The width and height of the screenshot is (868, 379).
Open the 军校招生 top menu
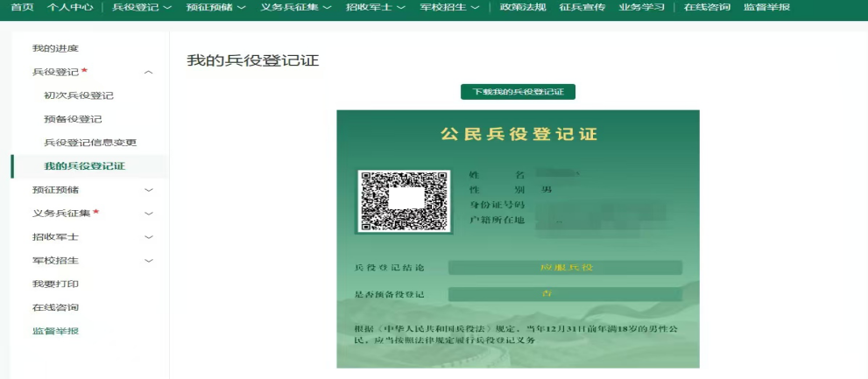[450, 7]
